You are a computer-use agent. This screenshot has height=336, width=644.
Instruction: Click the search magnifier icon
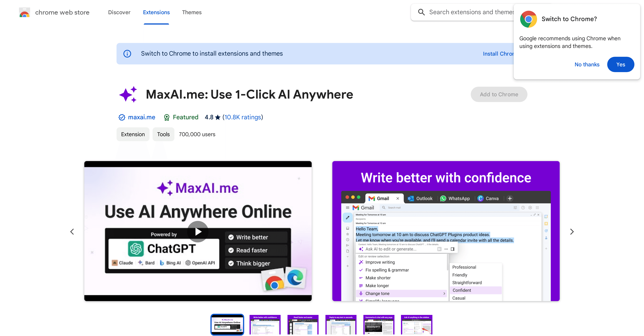click(x=421, y=12)
